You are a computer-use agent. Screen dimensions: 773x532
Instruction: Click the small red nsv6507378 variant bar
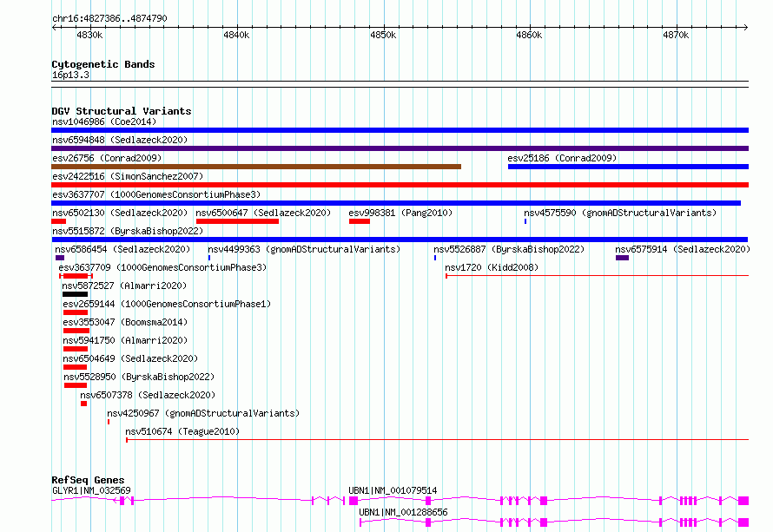(83, 404)
